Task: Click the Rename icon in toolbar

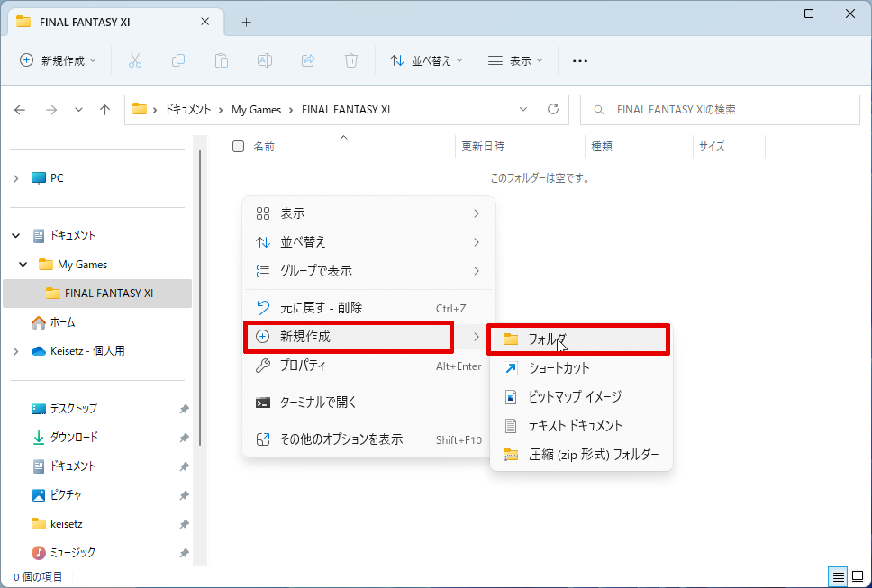Action: pos(265,60)
